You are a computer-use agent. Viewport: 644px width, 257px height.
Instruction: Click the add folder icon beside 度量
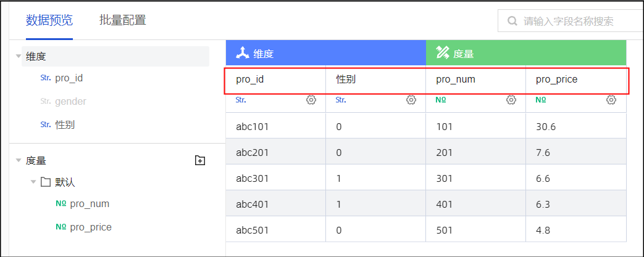click(199, 161)
